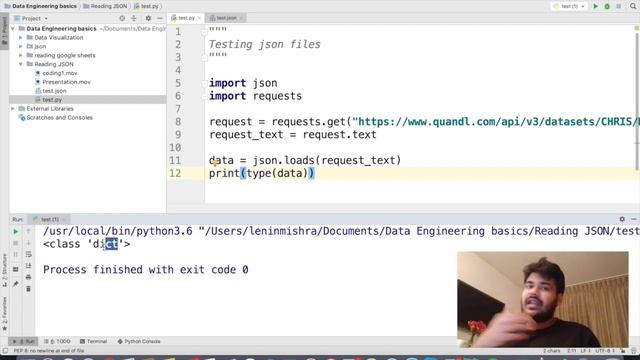Select Presentation.mov in project tree
This screenshot has height=360, width=640.
click(x=67, y=82)
